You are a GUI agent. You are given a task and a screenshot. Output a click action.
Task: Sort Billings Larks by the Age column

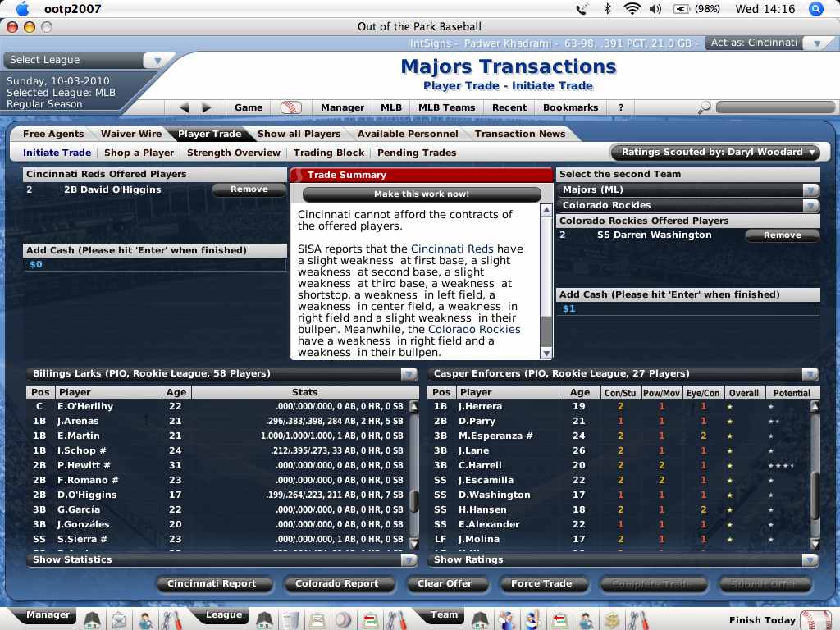click(176, 393)
